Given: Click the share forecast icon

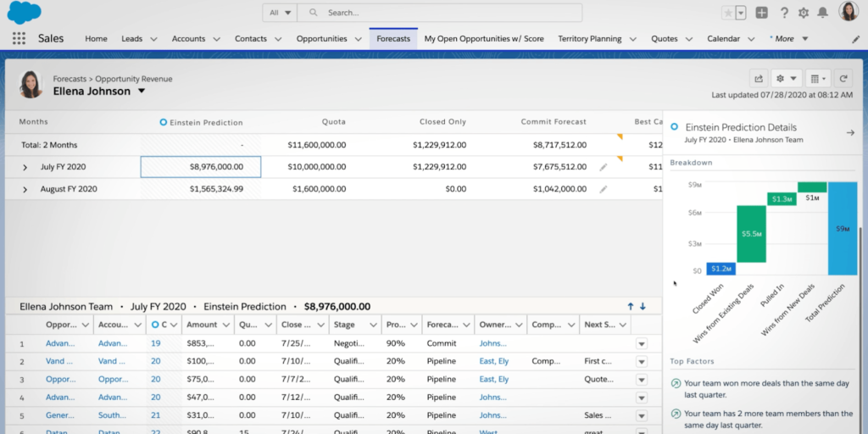Looking at the screenshot, I should [x=759, y=79].
